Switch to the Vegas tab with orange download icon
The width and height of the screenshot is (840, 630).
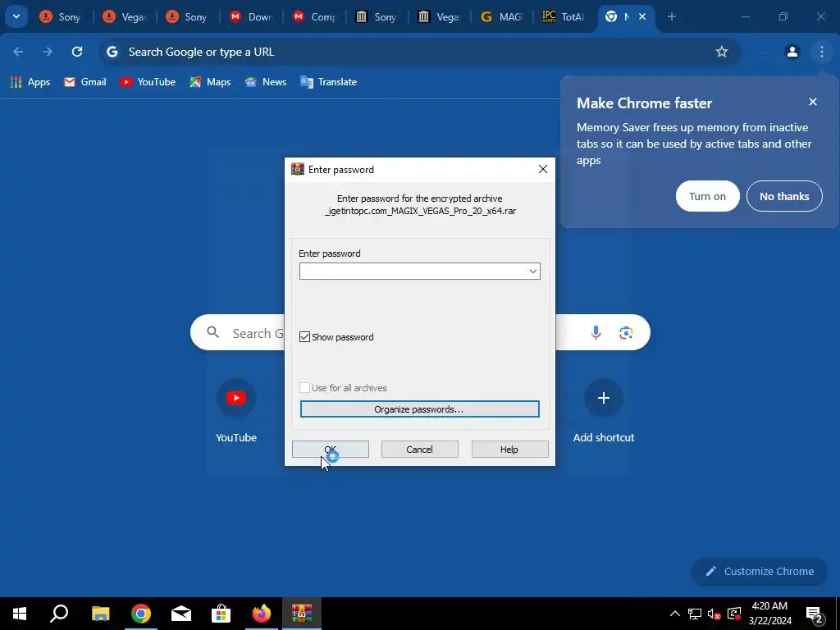tap(123, 16)
